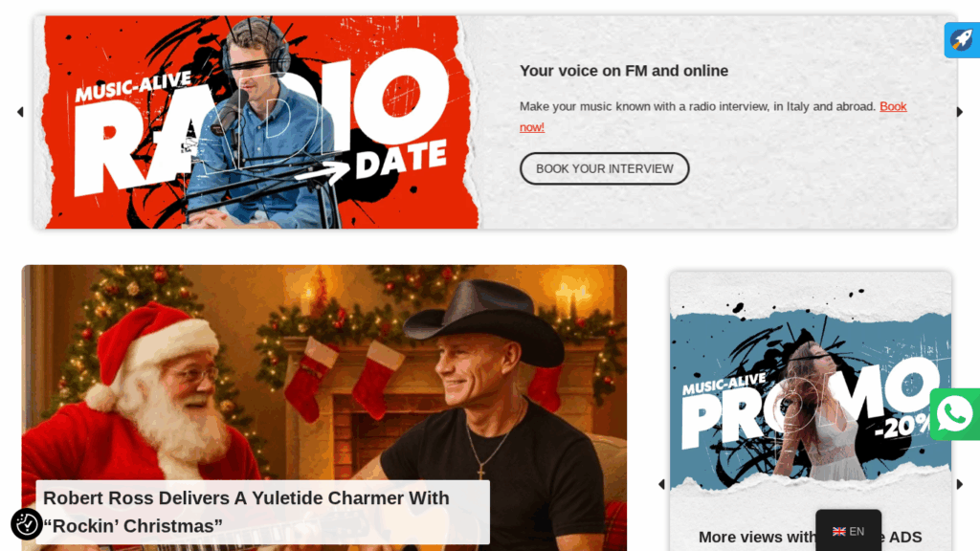This screenshot has width=980, height=551.
Task: Go to previous slide in Radio Date carousel
Action: pos(20,112)
